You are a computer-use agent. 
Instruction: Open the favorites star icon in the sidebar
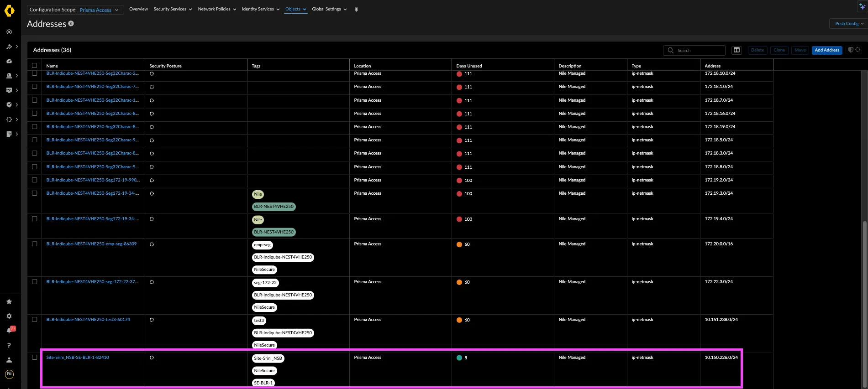click(x=9, y=301)
